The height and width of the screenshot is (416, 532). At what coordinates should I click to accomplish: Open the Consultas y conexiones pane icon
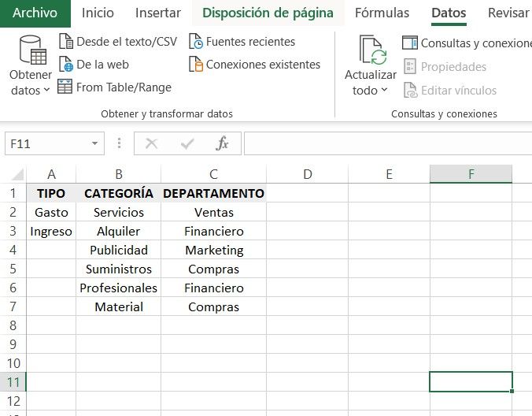[410, 43]
